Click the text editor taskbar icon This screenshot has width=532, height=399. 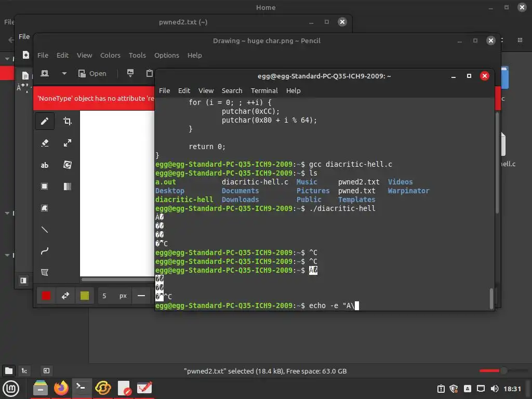[124, 388]
